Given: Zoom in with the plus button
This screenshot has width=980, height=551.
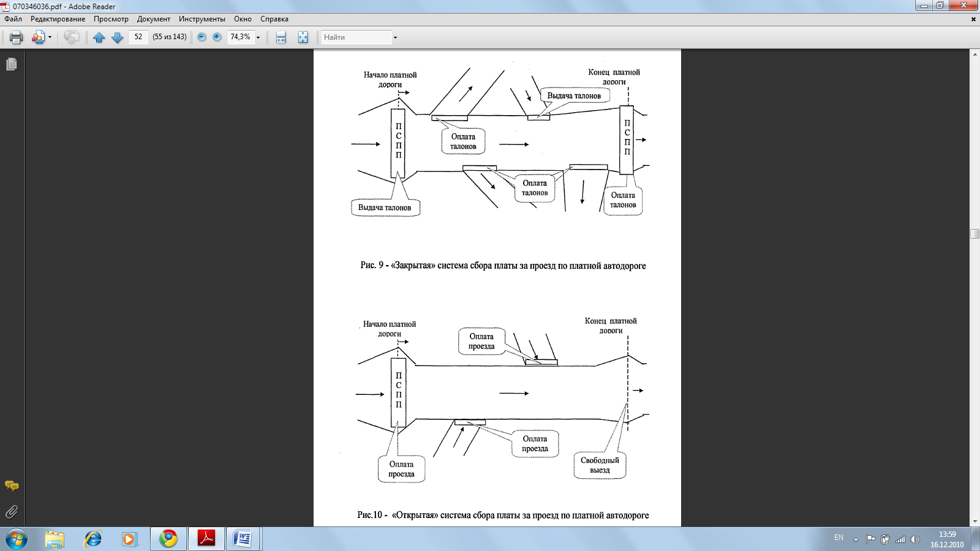Looking at the screenshot, I should pos(217,37).
